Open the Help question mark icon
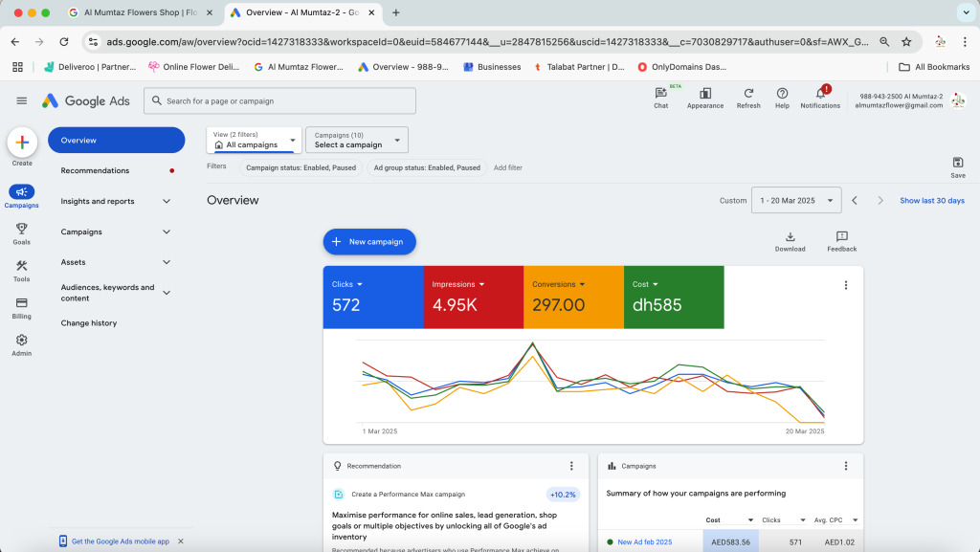The height and width of the screenshot is (552, 980). tap(782, 98)
